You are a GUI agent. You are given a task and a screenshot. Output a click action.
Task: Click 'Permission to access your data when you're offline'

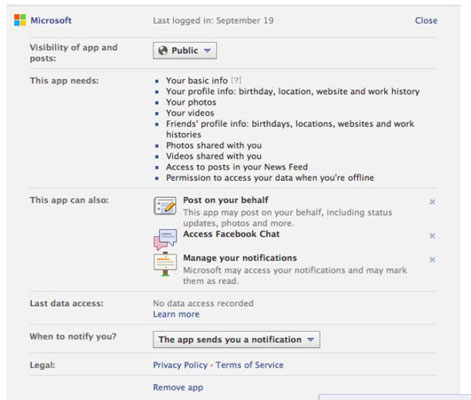click(270, 178)
